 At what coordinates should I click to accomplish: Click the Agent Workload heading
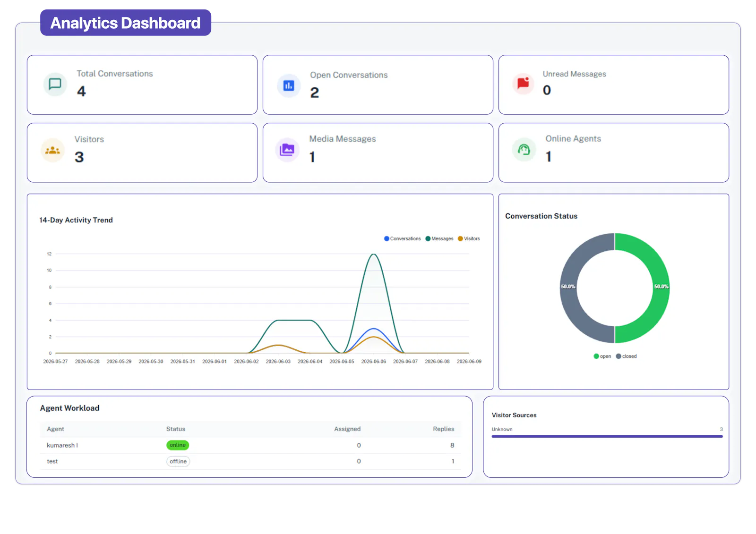[70, 408]
